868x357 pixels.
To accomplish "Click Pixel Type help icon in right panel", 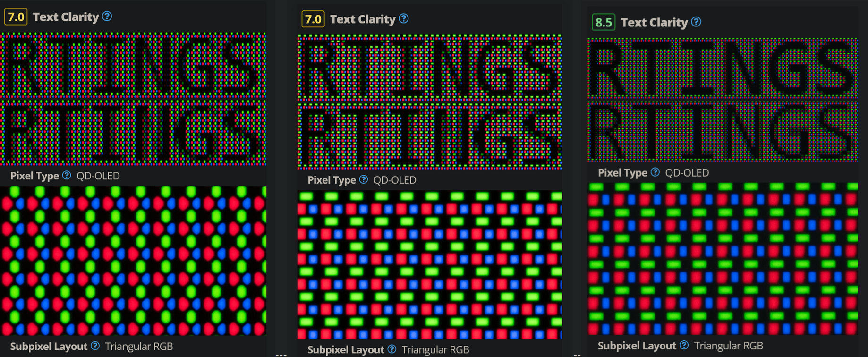I will pyautogui.click(x=655, y=172).
